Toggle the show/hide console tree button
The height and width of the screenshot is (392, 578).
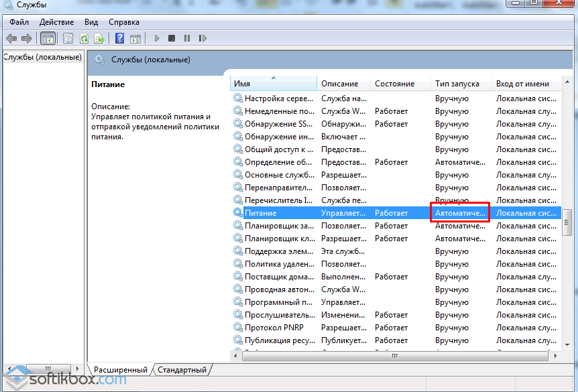[x=48, y=38]
